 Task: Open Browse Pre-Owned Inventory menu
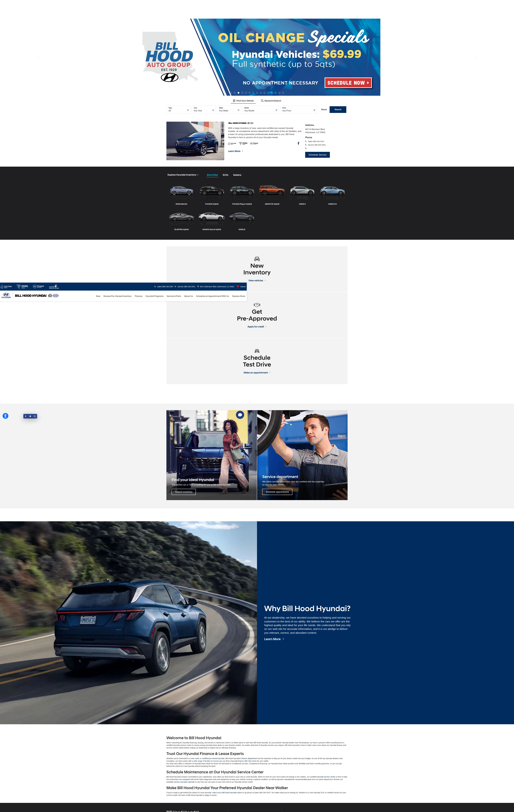[117, 296]
